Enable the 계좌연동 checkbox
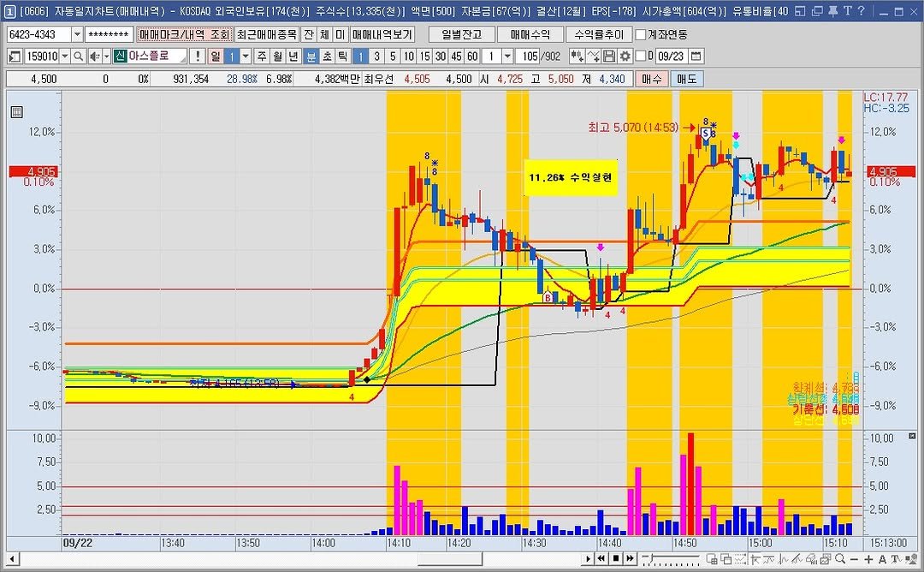Image resolution: width=924 pixels, height=572 pixels. 641,34
